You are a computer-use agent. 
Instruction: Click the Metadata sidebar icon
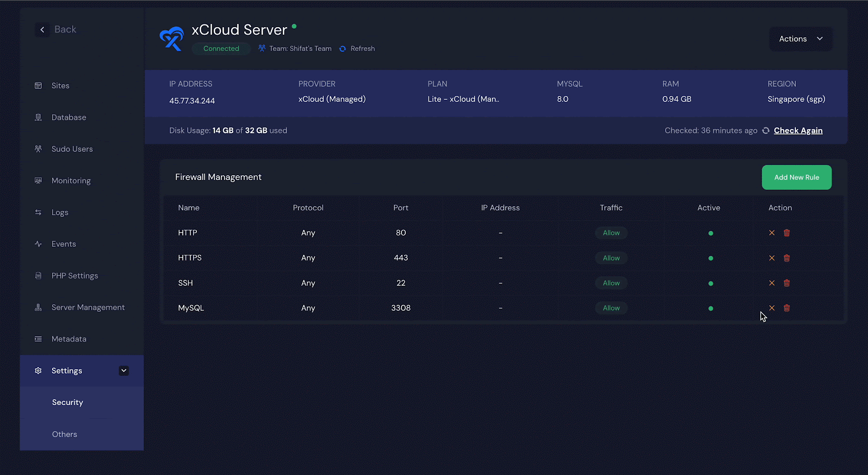(38, 339)
